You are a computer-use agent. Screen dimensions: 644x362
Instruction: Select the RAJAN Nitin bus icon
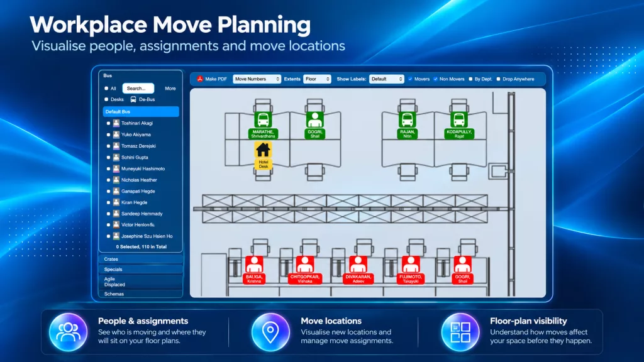click(x=408, y=120)
